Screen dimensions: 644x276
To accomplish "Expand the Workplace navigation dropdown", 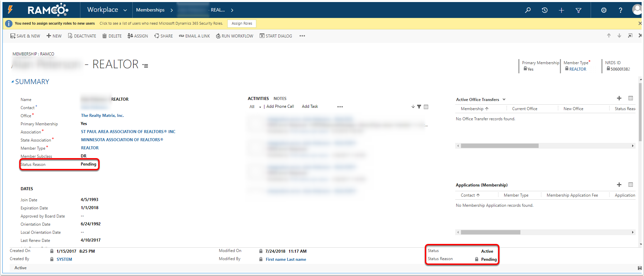I will tap(125, 10).
